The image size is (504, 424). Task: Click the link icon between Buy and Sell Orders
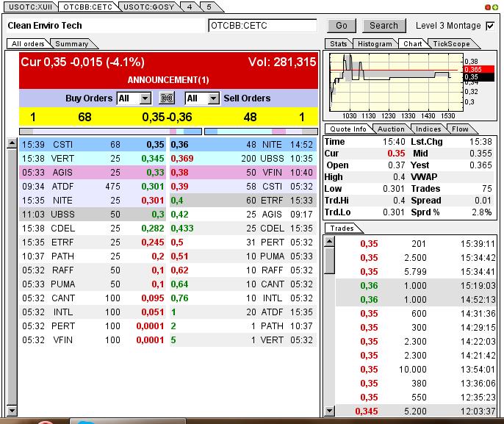(x=167, y=98)
